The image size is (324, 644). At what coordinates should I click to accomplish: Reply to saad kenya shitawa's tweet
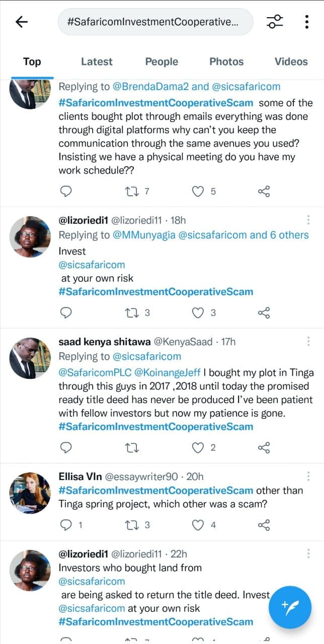click(66, 447)
